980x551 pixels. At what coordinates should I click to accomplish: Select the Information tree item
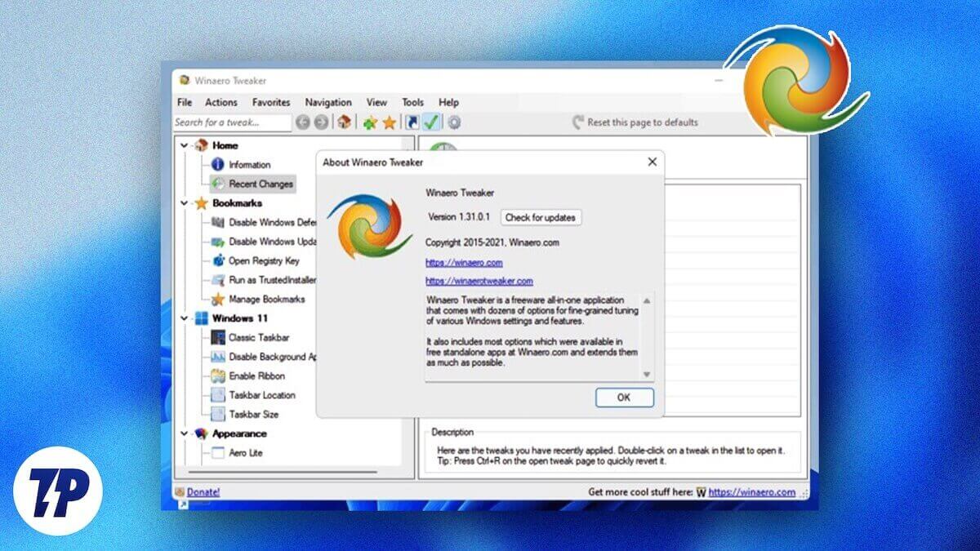click(x=249, y=165)
